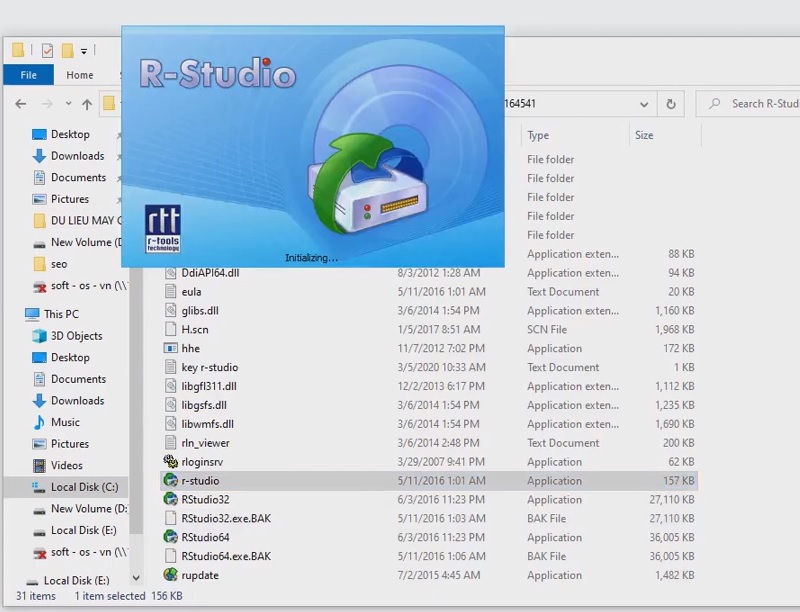The width and height of the screenshot is (800, 612).
Task: Open the File menu tab
Action: pos(29,75)
